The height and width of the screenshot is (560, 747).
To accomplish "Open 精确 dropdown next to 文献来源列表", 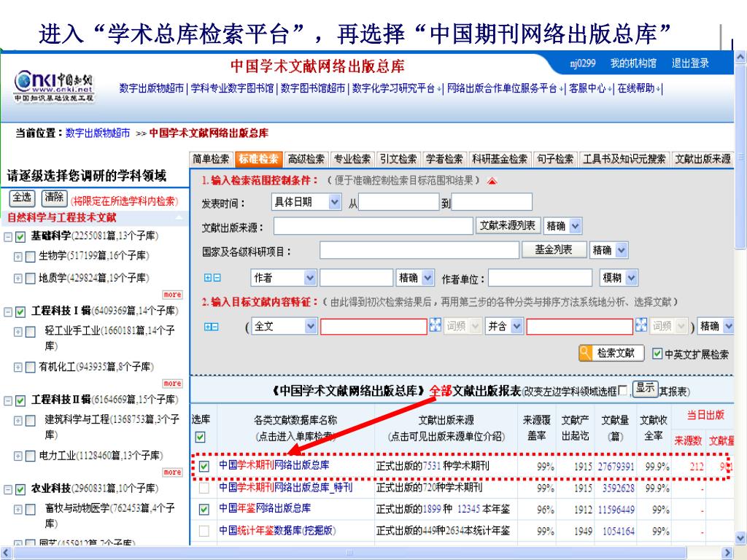I will [x=562, y=226].
